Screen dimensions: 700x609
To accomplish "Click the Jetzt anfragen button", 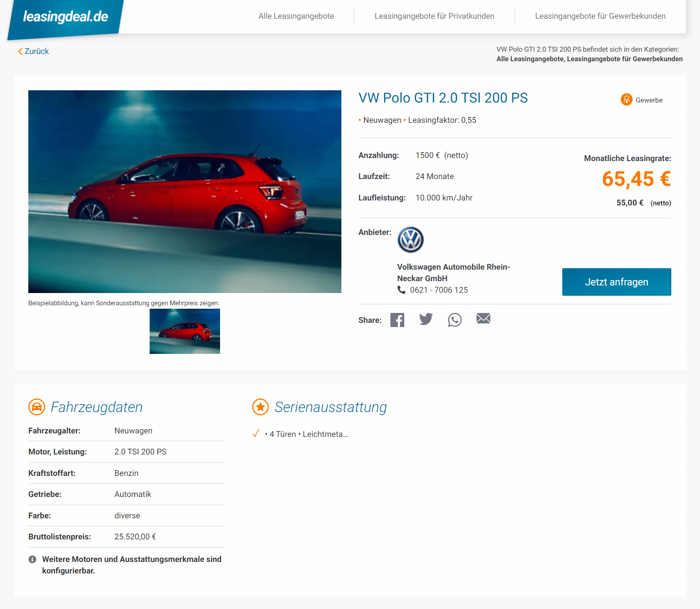I will click(617, 282).
